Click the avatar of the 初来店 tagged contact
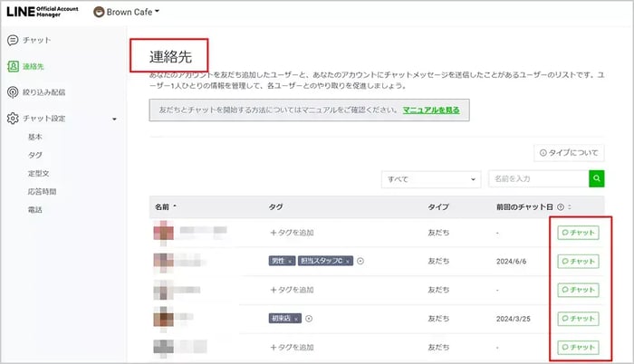This screenshot has width=634, height=364. (x=163, y=319)
